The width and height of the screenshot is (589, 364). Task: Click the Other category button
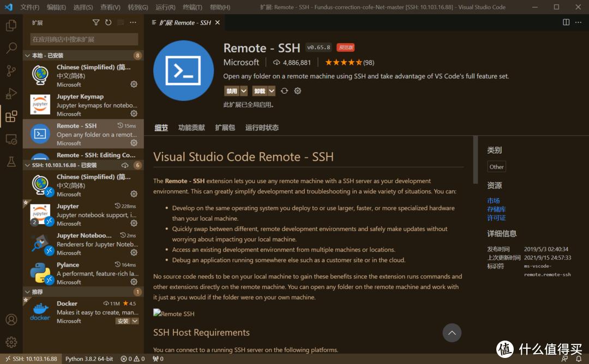point(496,166)
